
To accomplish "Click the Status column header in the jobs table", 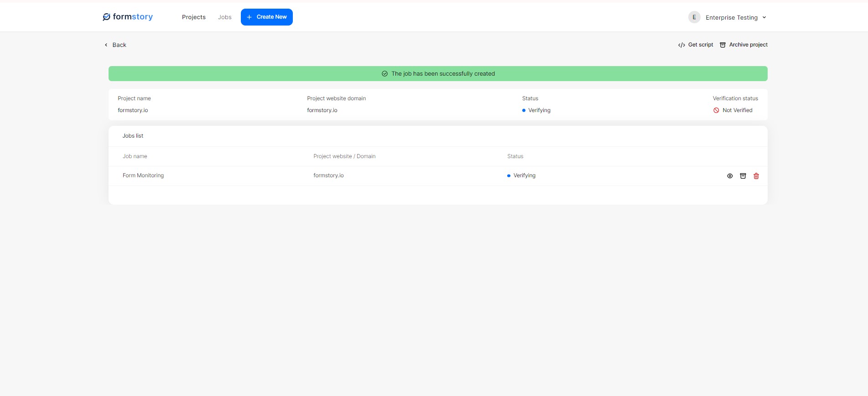I will (515, 156).
